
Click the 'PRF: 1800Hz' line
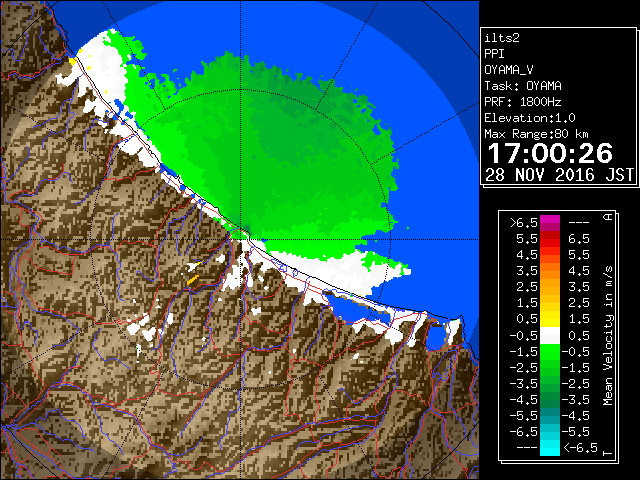pos(523,102)
